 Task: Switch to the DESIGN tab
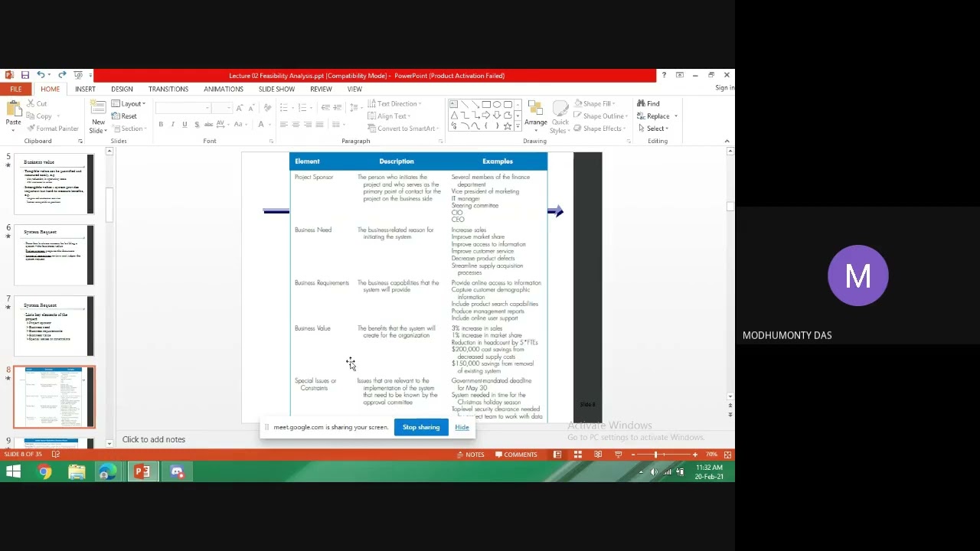tap(122, 90)
